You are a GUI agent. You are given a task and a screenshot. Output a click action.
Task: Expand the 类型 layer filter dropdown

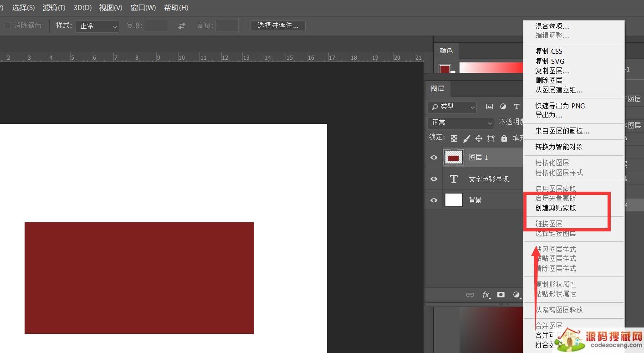[452, 107]
